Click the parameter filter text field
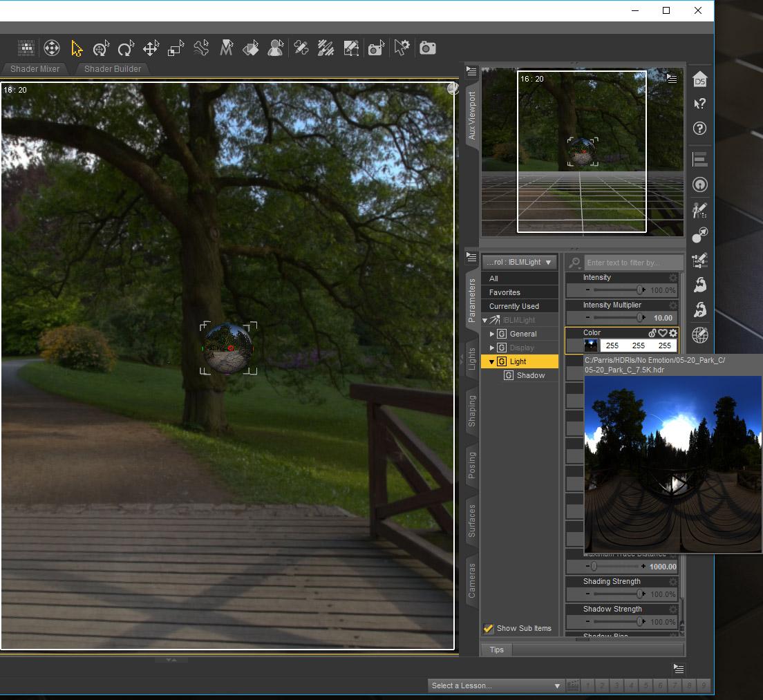763x700 pixels. point(633,263)
